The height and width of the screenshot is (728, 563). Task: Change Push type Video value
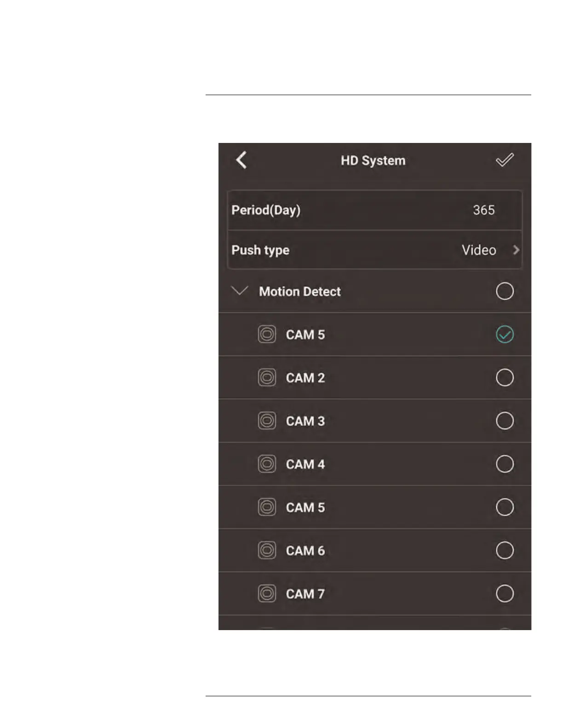tap(479, 250)
